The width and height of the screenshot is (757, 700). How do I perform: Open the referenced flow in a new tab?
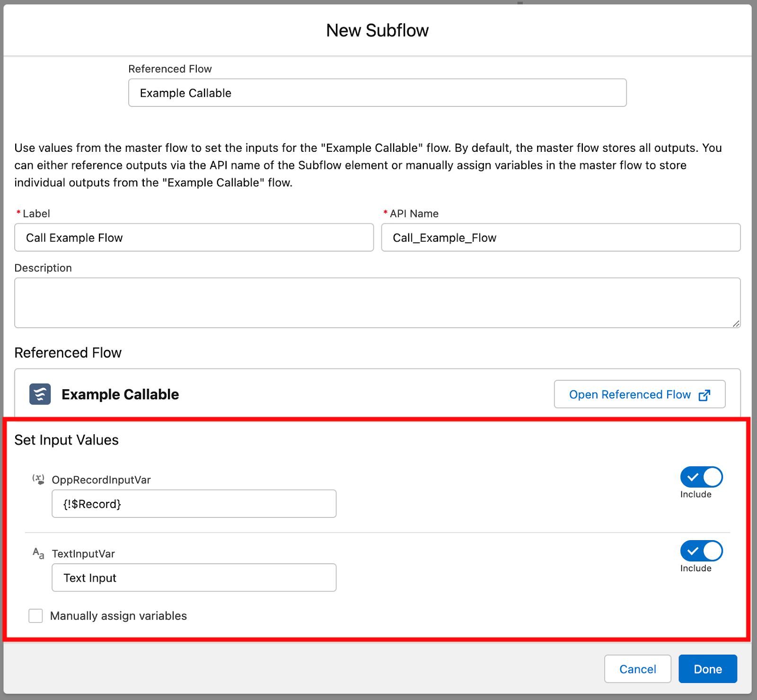[639, 394]
